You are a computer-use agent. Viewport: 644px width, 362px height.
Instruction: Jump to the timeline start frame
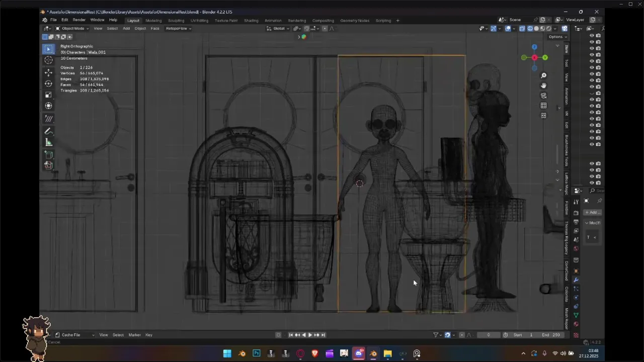point(291,335)
